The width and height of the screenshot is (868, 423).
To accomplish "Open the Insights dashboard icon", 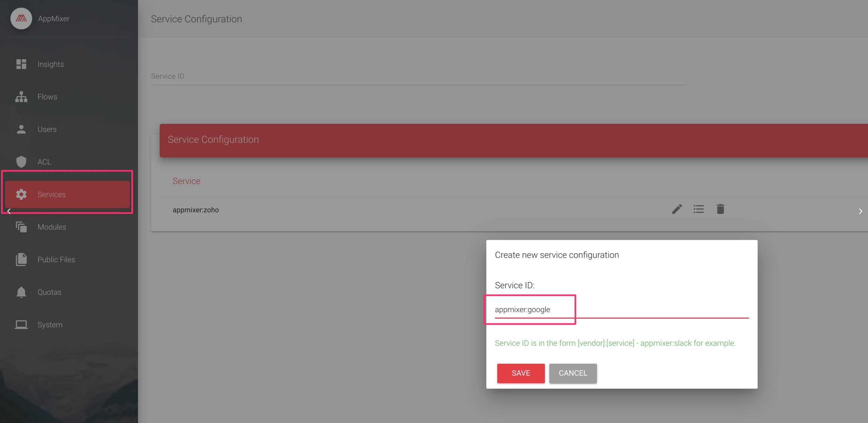I will point(21,64).
